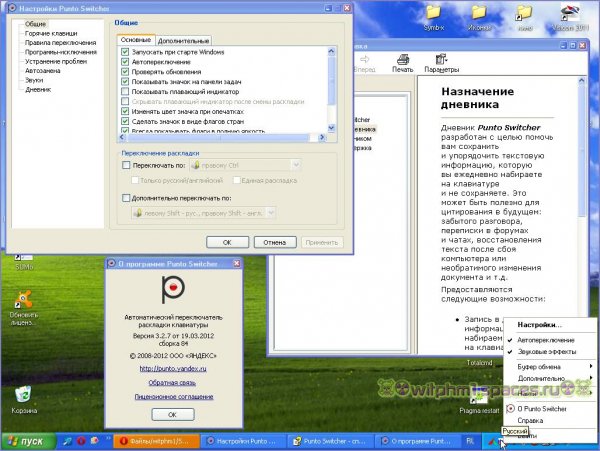Viewport: 600px width, 451px height.
Task: Open Параметры options in help toolbar
Action: tap(442, 63)
